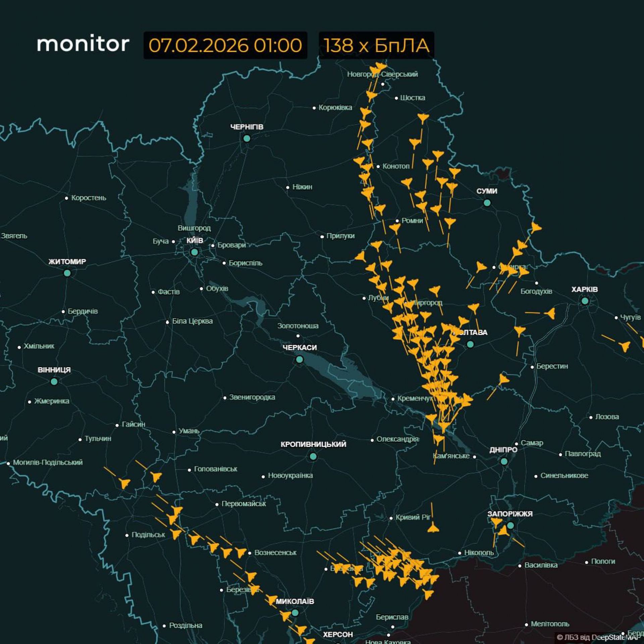The image size is (644, 644).
Task: Click the Dnipro city marker dot
Action: tap(504, 462)
